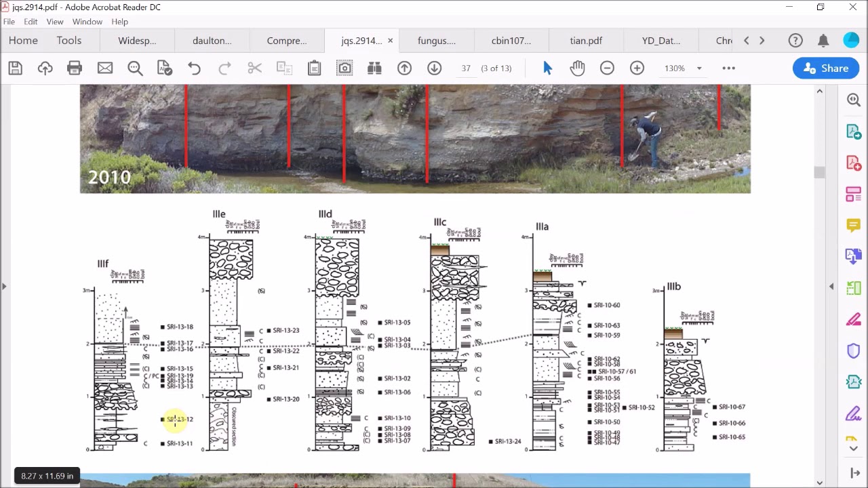Open the Organize Pages tool in the right pane
The height and width of the screenshot is (488, 868).
[x=853, y=288]
